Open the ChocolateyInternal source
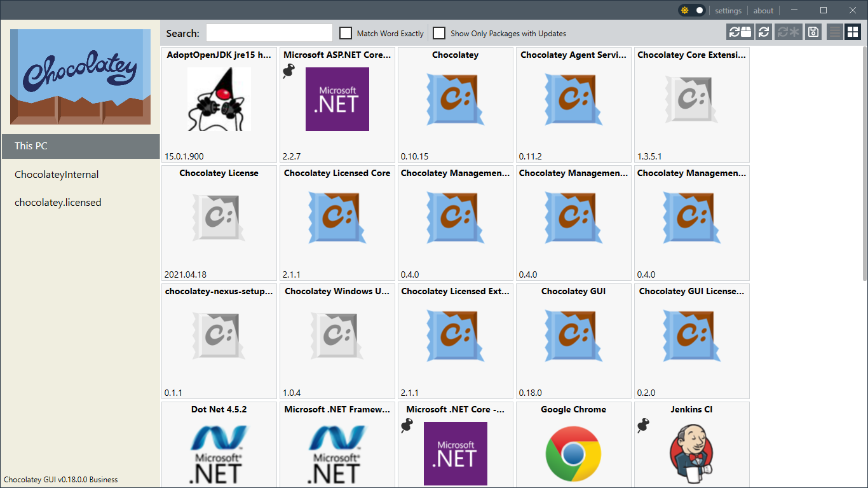The image size is (868, 488). [x=57, y=175]
